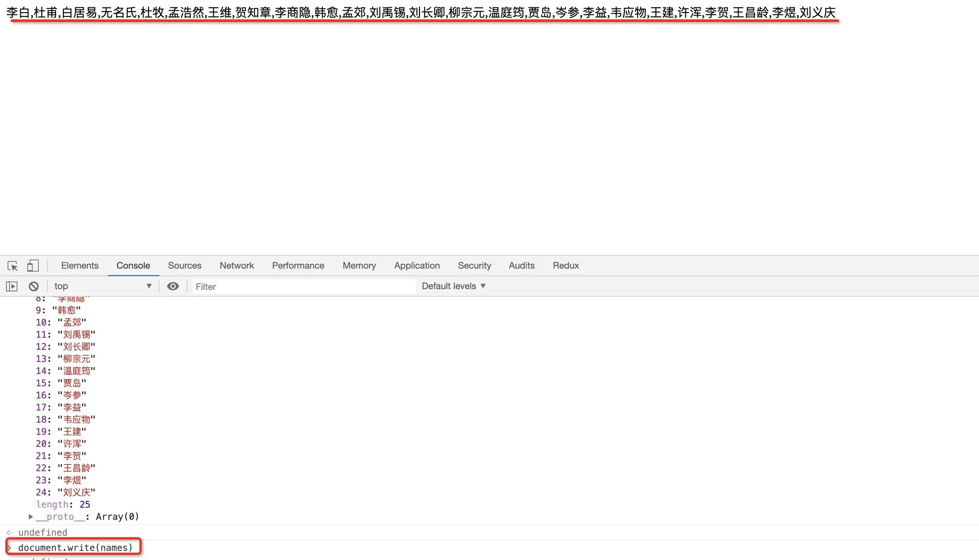Expand the __proto__ Array(0) entry
The height and width of the screenshot is (560, 979).
[31, 516]
